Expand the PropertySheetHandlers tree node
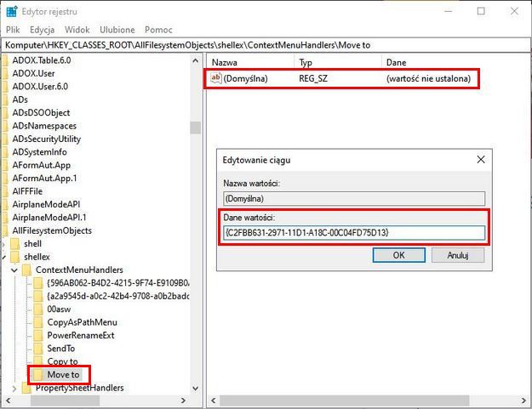The height and width of the screenshot is (409, 532). [14, 388]
